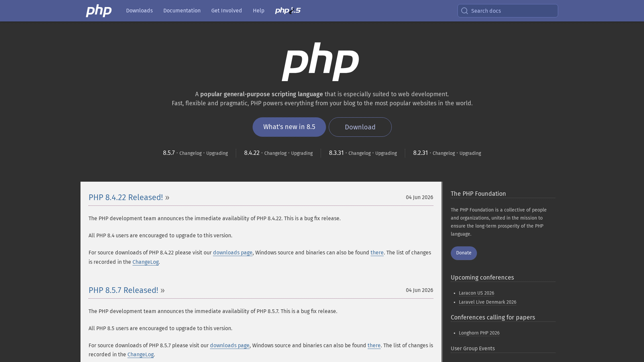Screen dimensions: 644x362
Task: Click the Download button
Action: pyautogui.click(x=360, y=127)
